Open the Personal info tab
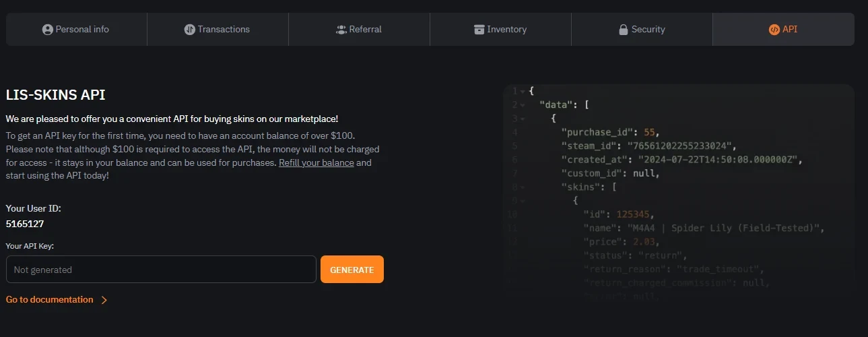The width and height of the screenshot is (868, 337). (x=76, y=30)
